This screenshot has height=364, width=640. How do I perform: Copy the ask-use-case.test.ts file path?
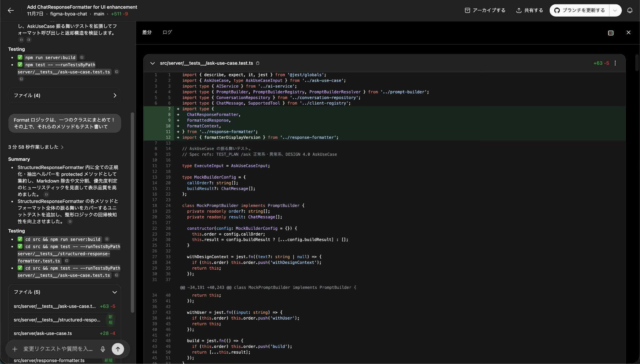pos(258,63)
